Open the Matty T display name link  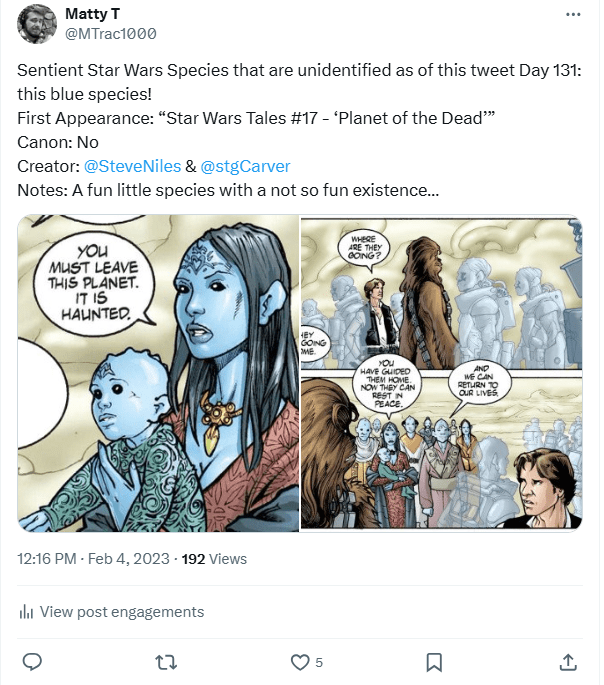point(95,14)
